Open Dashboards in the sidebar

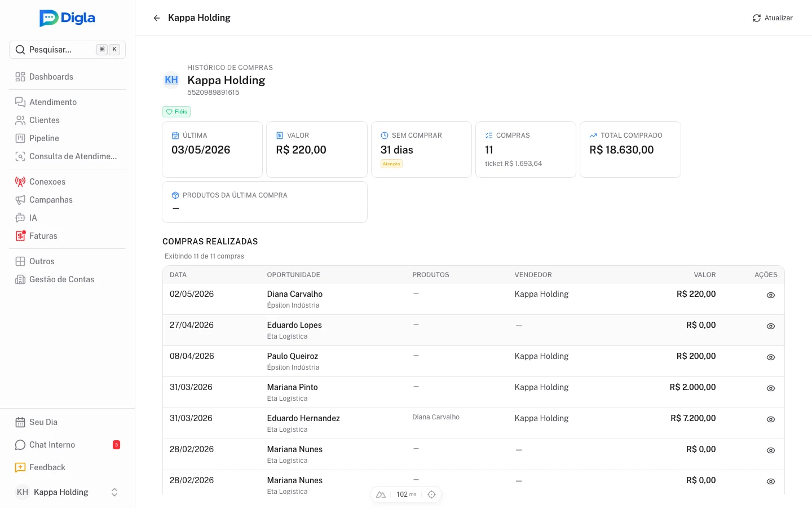[67, 77]
